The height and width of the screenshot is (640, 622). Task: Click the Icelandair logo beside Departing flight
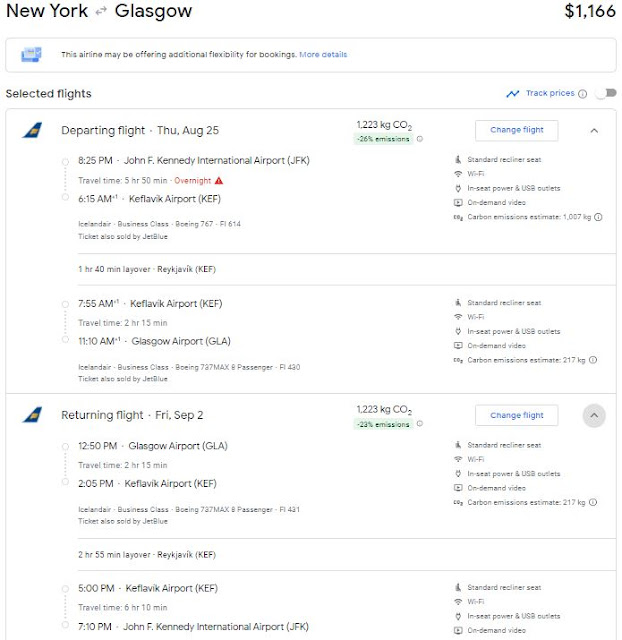(32, 130)
